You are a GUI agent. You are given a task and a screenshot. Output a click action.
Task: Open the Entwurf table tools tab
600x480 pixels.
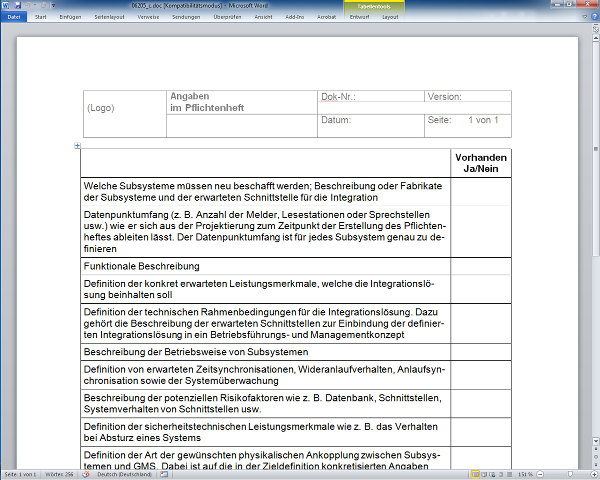pyautogui.click(x=358, y=17)
